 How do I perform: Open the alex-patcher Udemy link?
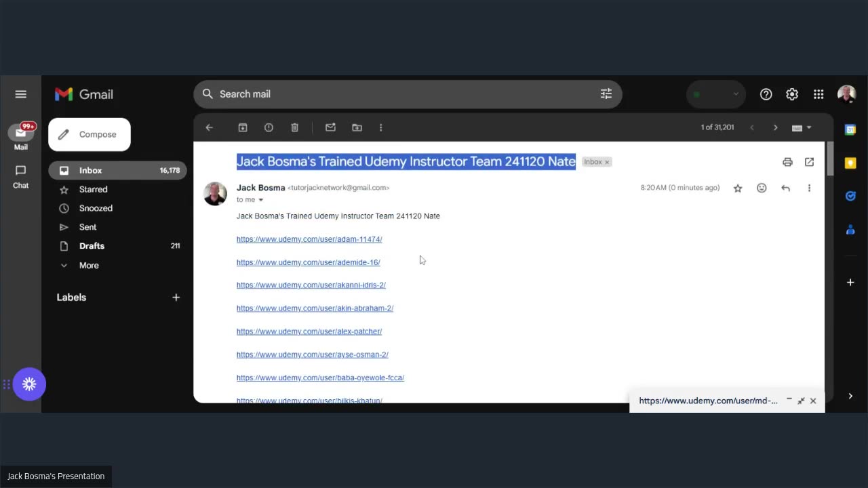click(x=309, y=331)
